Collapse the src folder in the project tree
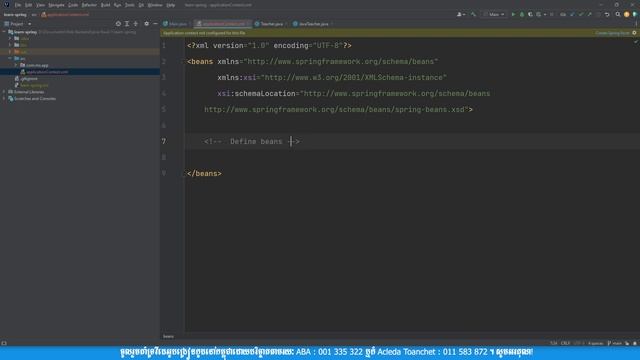640x360 pixels. tap(10, 58)
